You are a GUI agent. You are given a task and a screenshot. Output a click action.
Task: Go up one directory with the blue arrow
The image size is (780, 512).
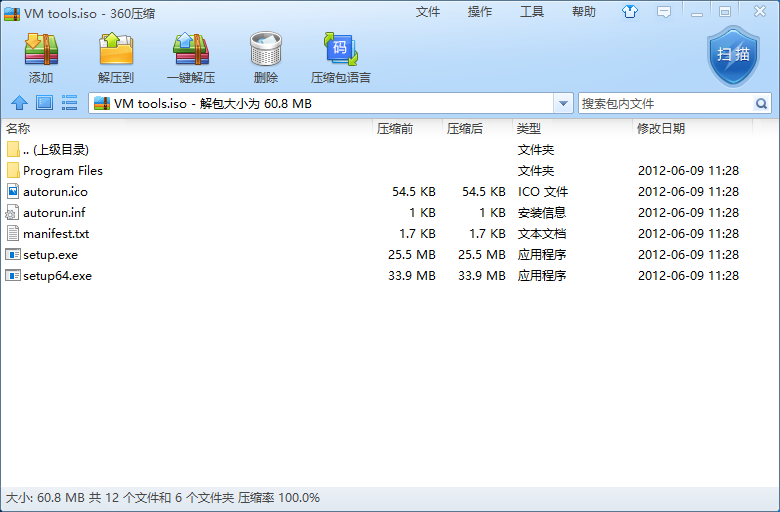click(x=19, y=103)
